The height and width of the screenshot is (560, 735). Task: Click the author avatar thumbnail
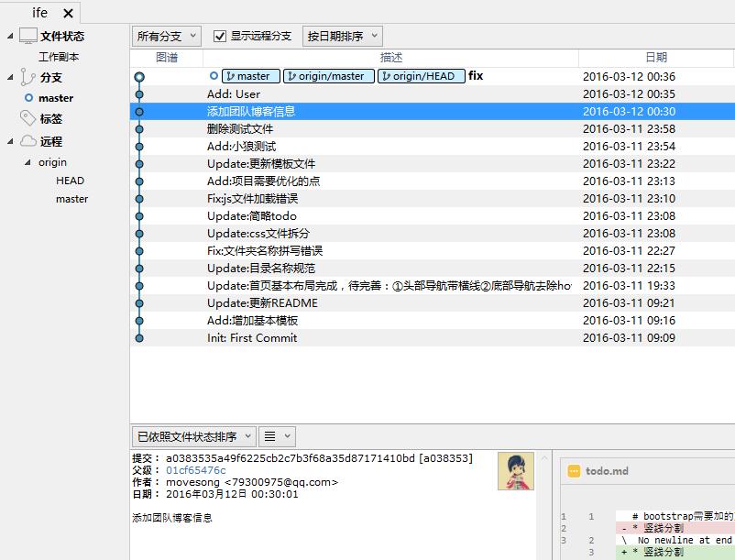[x=515, y=470]
